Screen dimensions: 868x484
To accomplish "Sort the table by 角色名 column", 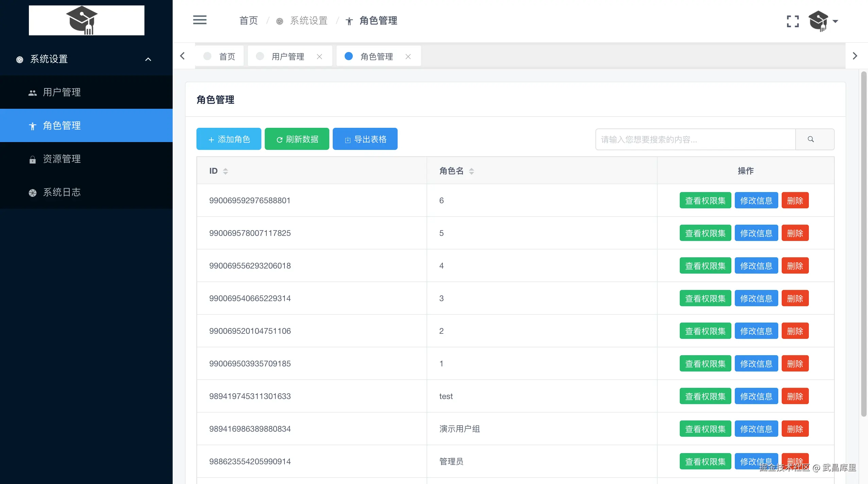I will [471, 171].
